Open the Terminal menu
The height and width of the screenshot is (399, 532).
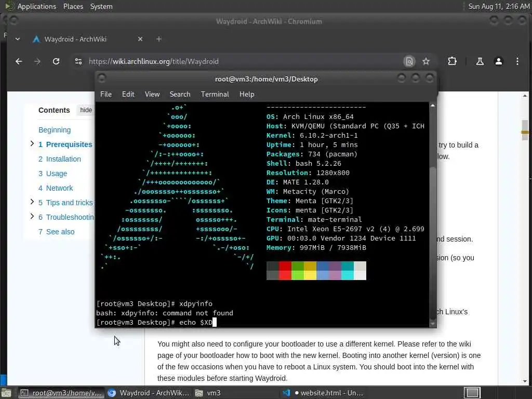215,95
